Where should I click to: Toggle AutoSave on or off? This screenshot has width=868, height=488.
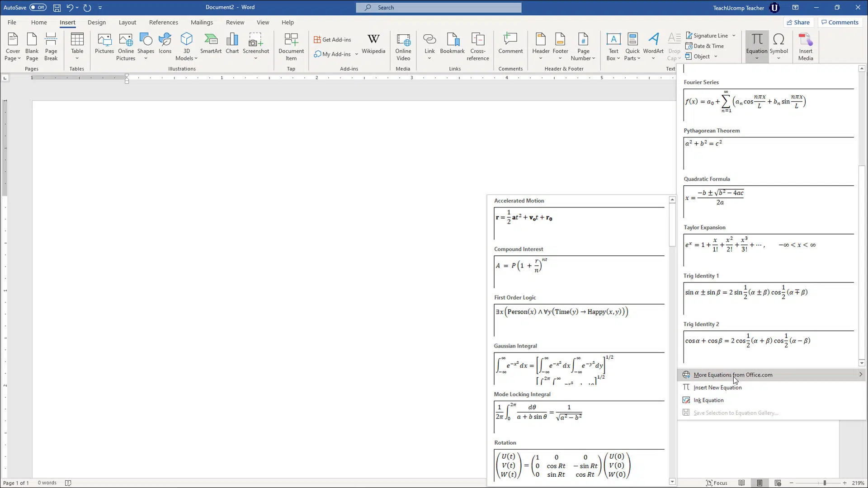[38, 7]
